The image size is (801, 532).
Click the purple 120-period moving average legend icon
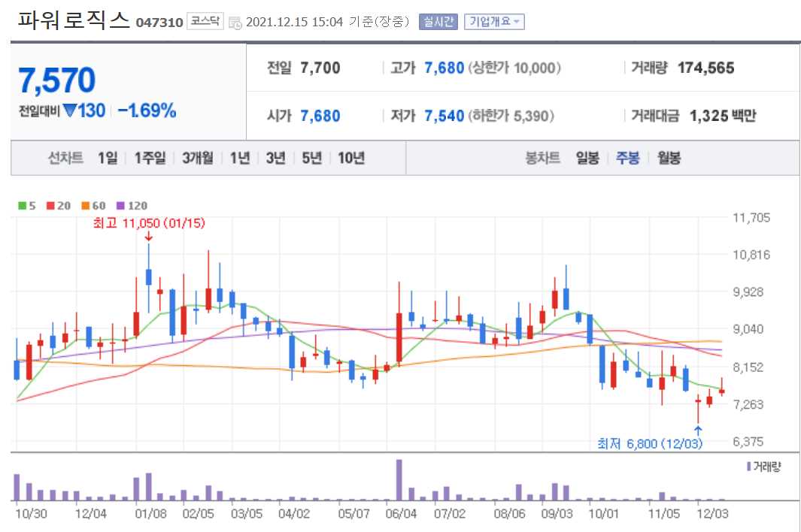coord(121,205)
